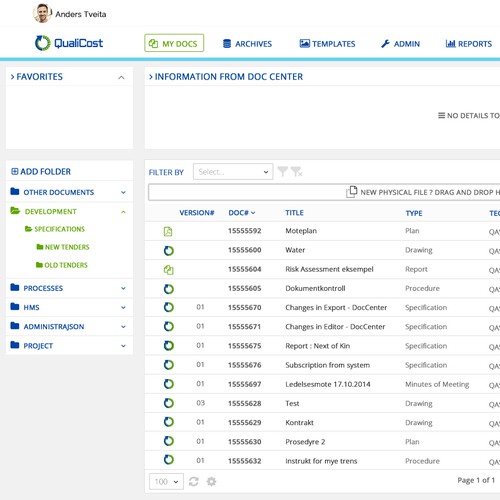
Task: Click the status icon on Dokumentkontroll row
Action: pyautogui.click(x=169, y=289)
